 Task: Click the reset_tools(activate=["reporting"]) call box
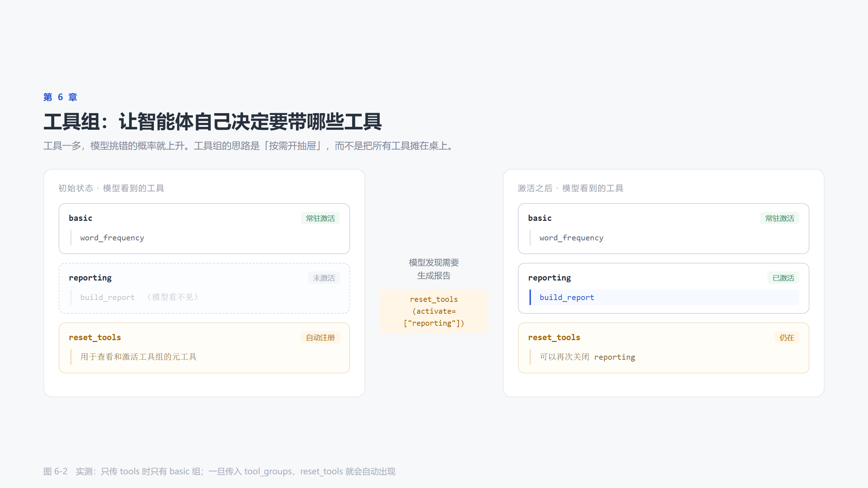coord(434,311)
